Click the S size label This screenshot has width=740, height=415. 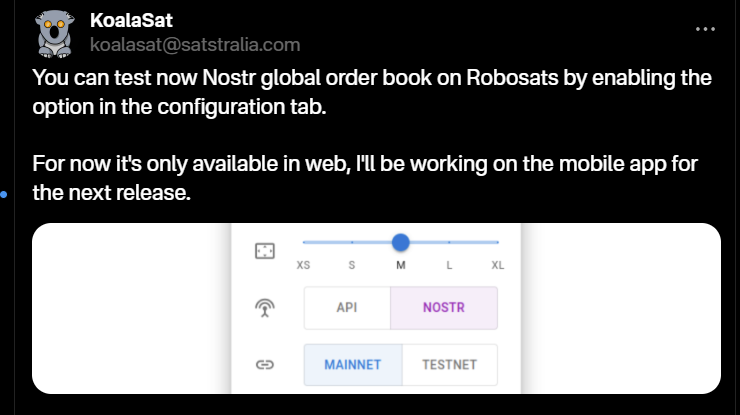pyautogui.click(x=352, y=265)
